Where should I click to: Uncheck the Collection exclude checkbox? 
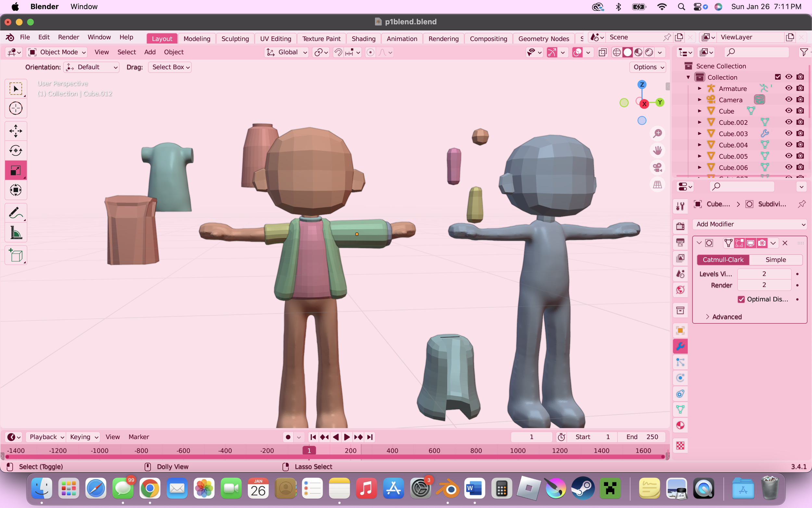(778, 77)
